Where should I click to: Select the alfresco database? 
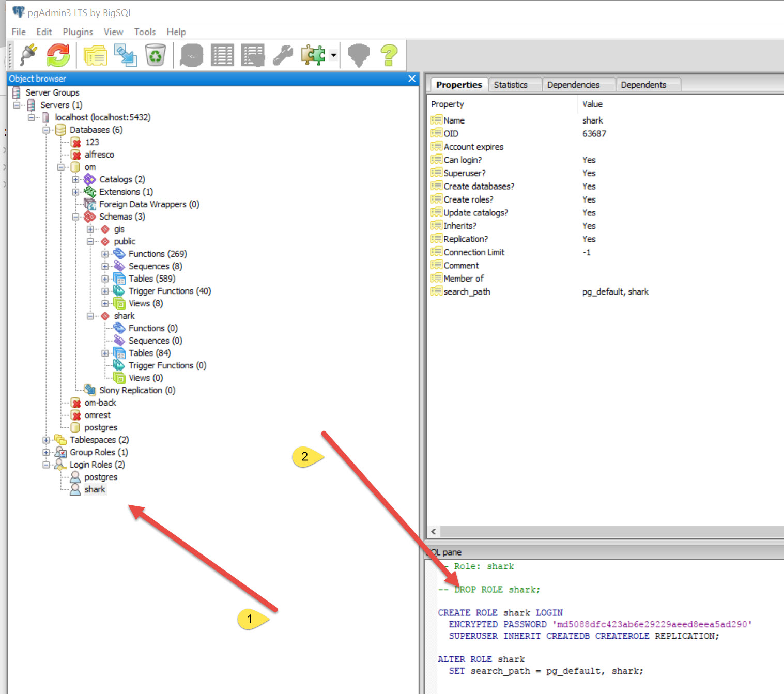[x=99, y=155]
